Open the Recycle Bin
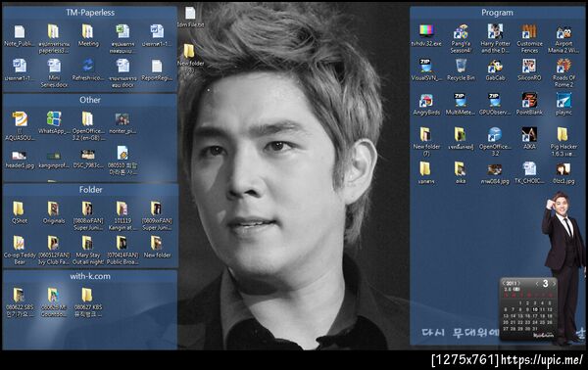The width and height of the screenshot is (588, 370). click(461, 69)
